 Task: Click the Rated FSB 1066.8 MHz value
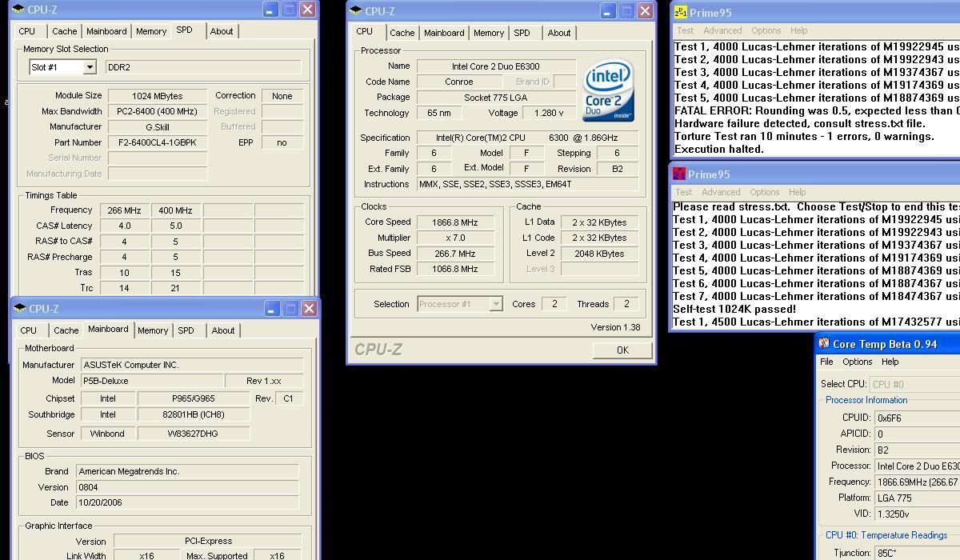click(x=455, y=269)
